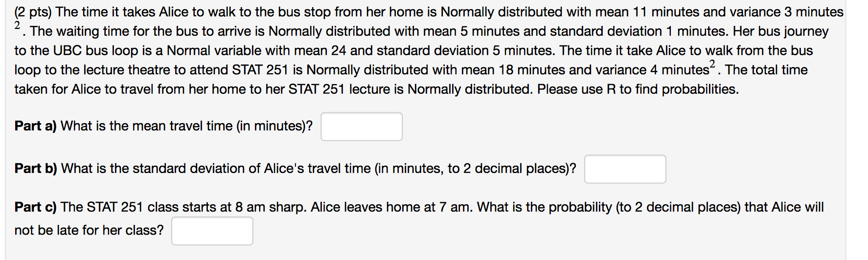
Task: Select the Part c probability answer box
Action: (212, 231)
